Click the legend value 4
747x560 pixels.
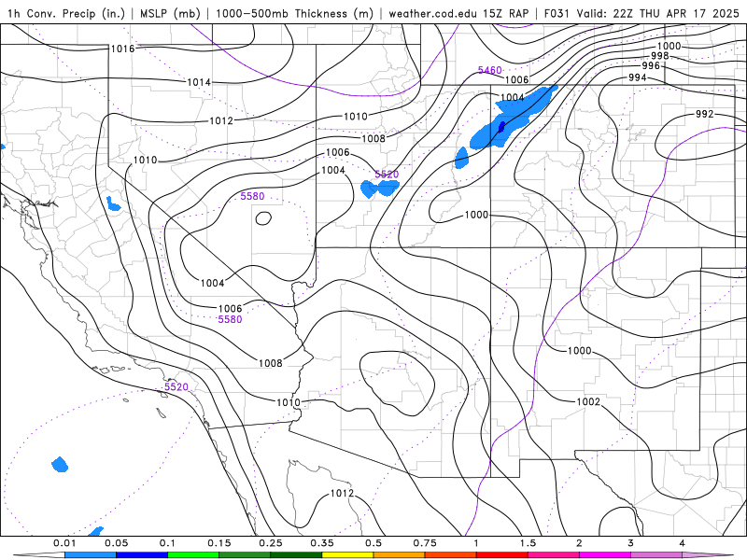pyautogui.click(x=682, y=543)
